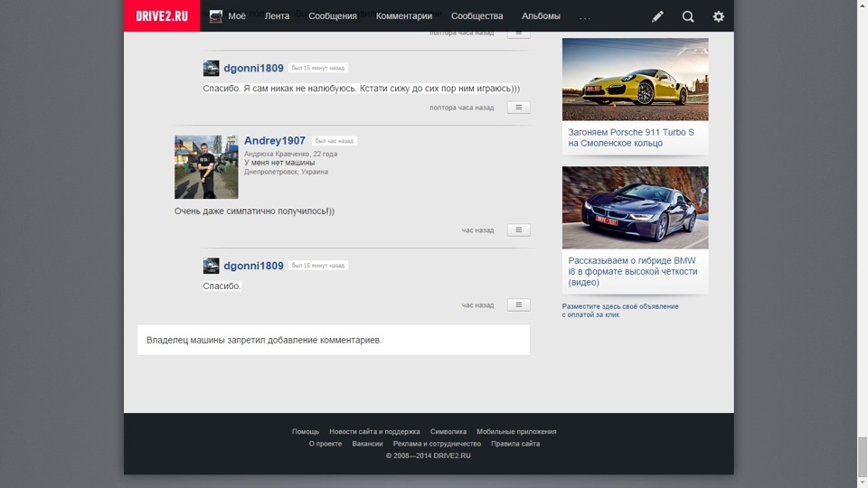Open Вакансии footer link
This screenshot has height=488, width=868.
(x=368, y=444)
